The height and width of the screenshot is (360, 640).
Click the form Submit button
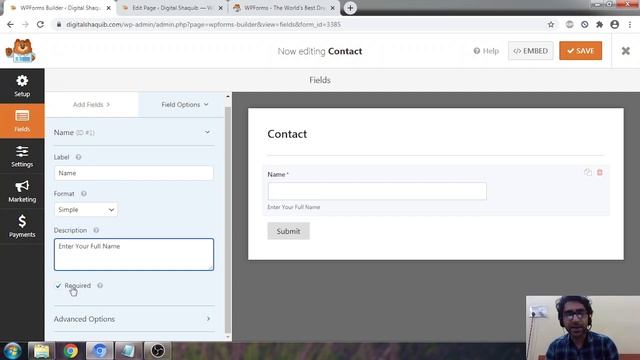click(288, 231)
